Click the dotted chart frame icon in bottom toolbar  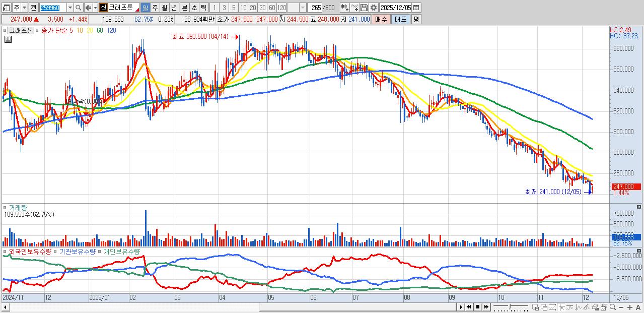(x=552, y=307)
